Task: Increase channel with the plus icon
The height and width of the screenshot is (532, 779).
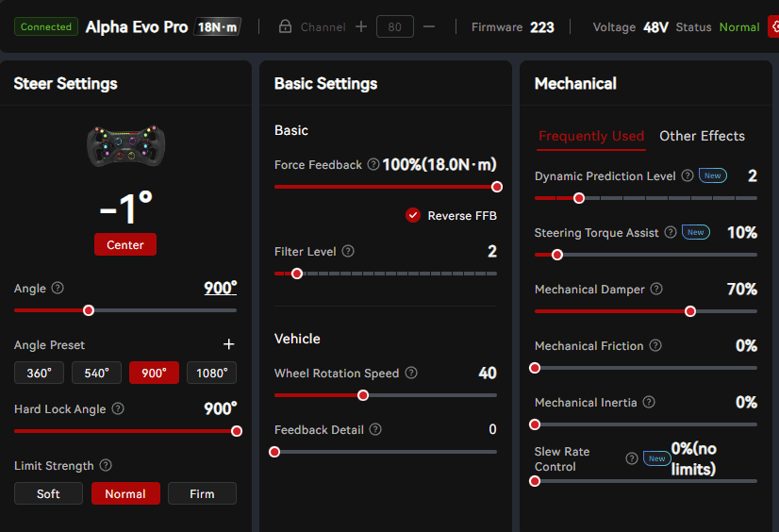Action: click(x=361, y=27)
